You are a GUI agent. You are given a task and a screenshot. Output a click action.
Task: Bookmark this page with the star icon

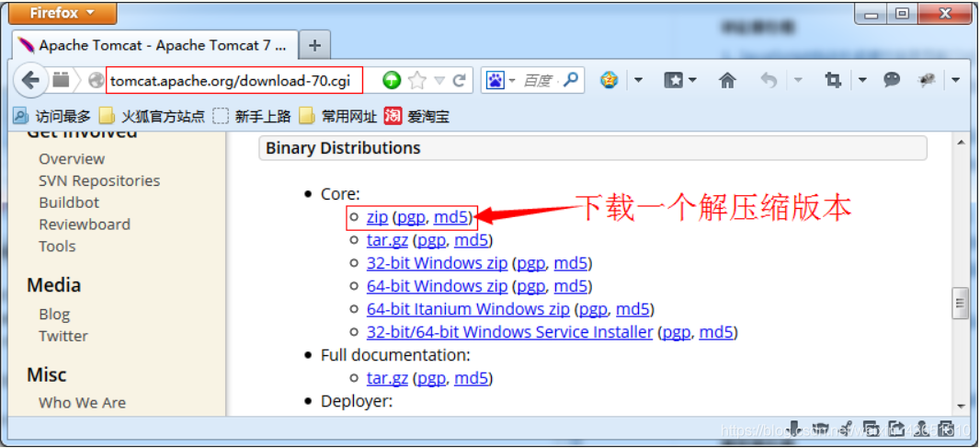coord(416,80)
